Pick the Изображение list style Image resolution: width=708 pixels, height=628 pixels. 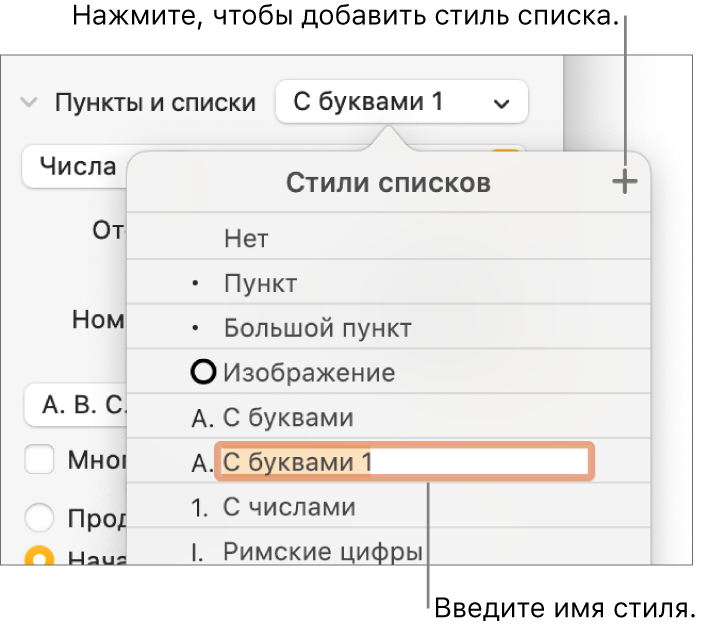pyautogui.click(x=388, y=372)
